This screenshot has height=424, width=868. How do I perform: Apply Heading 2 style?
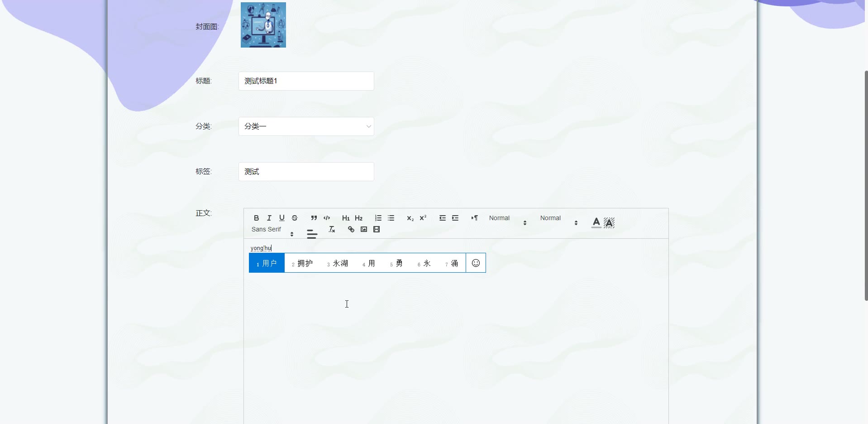358,218
